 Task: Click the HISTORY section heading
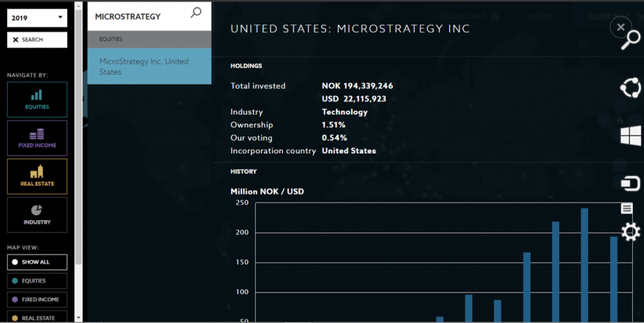point(243,172)
